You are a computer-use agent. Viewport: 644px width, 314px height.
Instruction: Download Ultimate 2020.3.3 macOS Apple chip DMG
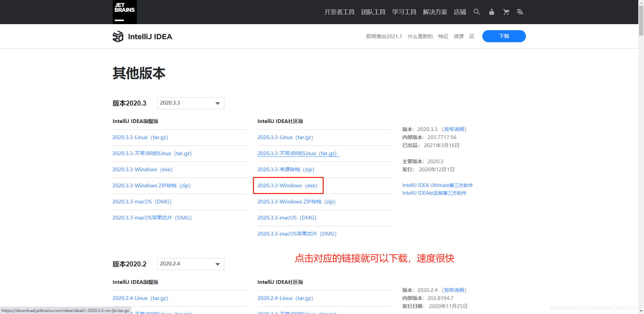[x=152, y=218]
